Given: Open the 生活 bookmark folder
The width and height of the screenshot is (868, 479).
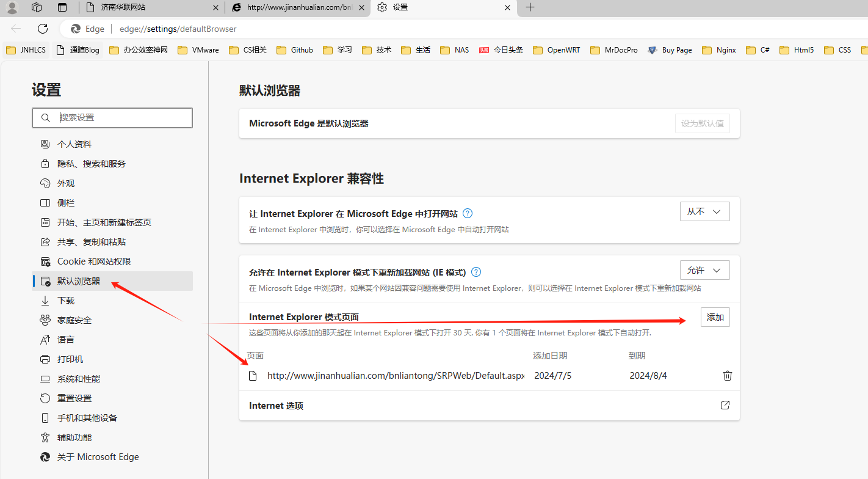Looking at the screenshot, I should click(x=416, y=50).
